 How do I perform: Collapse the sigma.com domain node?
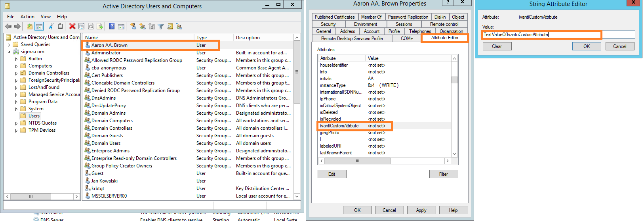point(9,52)
